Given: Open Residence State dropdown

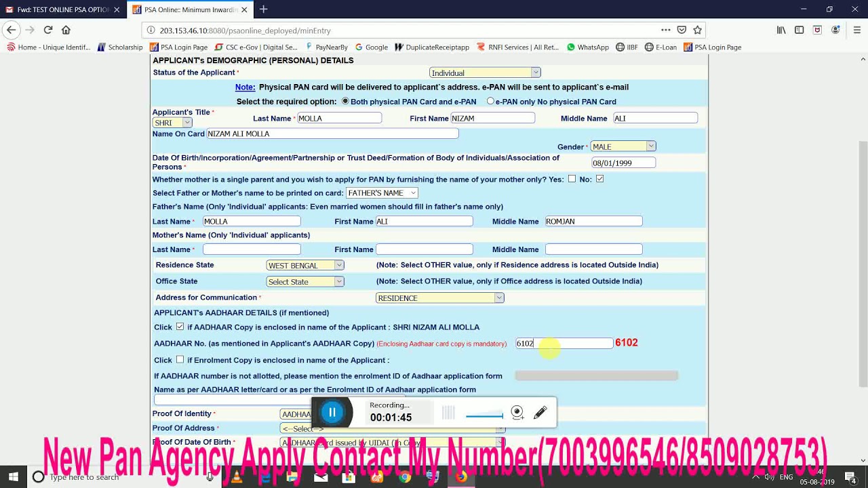Looking at the screenshot, I should coord(305,265).
